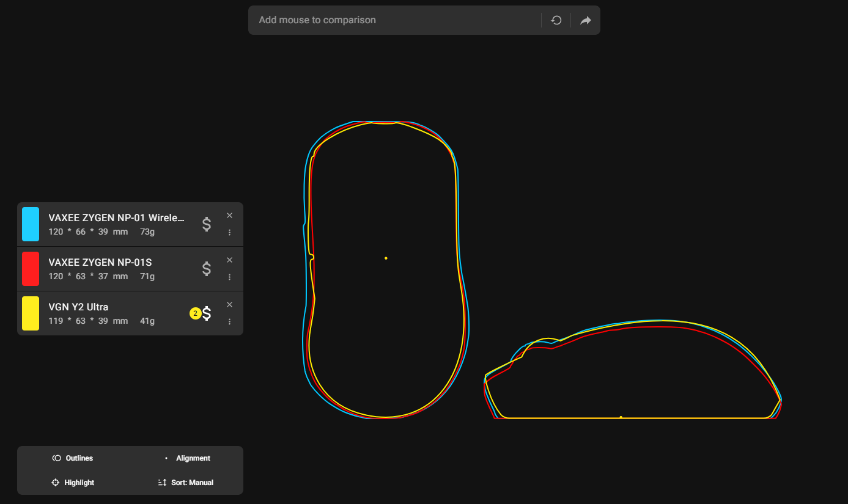Toggle the Highlight option
The width and height of the screenshot is (848, 504).
73,483
